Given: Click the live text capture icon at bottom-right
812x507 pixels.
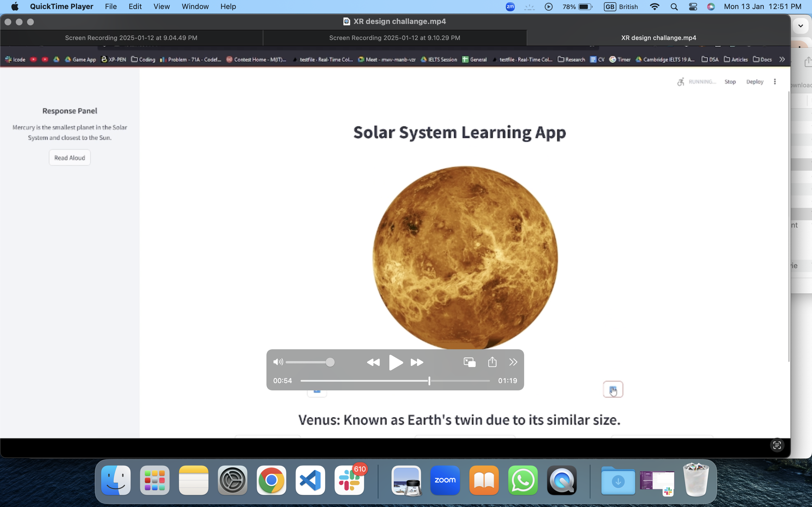Looking at the screenshot, I should tap(777, 445).
